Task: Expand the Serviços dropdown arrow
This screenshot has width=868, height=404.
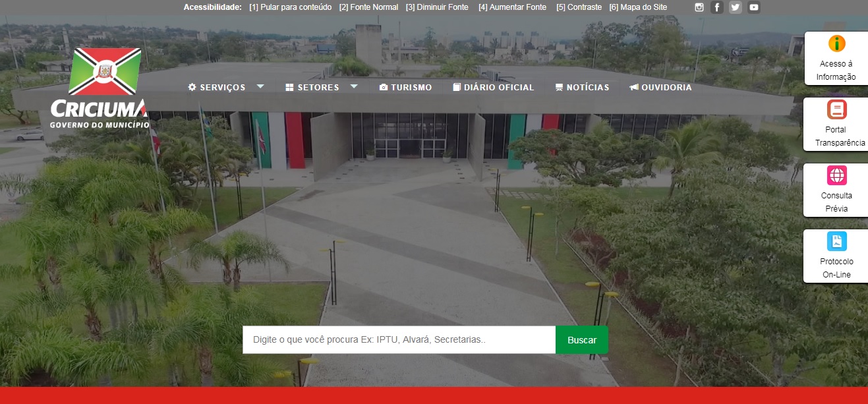Action: pos(260,86)
